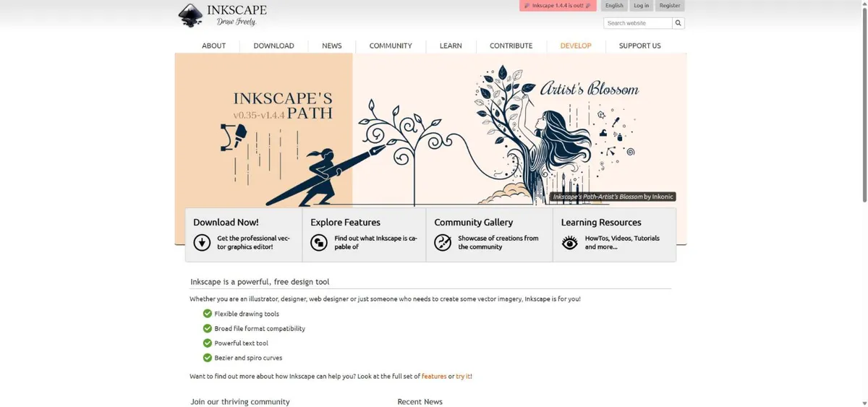Click the 'Join our thriving community' heading
Image resolution: width=868 pixels, height=407 pixels.
pos(240,402)
